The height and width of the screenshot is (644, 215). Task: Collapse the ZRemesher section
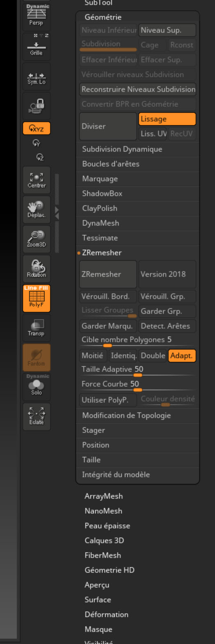[x=102, y=253]
